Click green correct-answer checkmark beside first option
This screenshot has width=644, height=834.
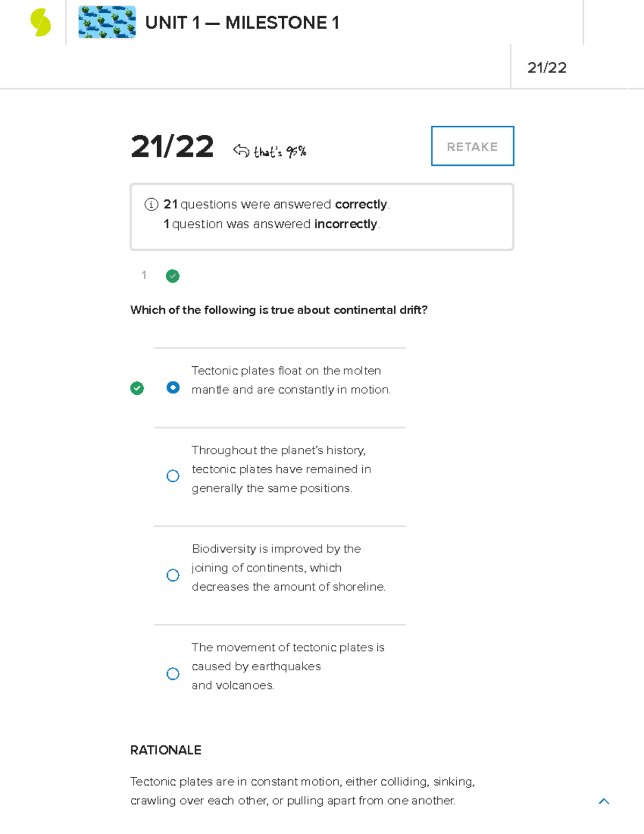pyautogui.click(x=137, y=388)
